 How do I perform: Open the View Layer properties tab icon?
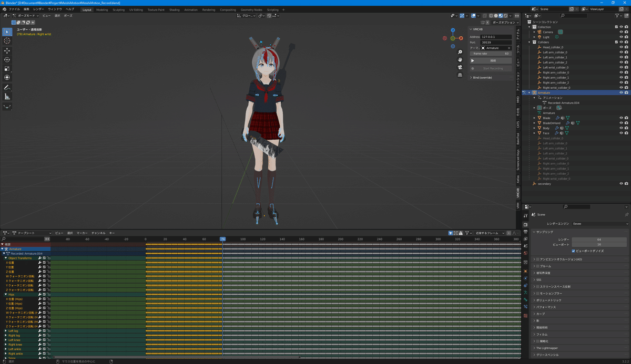525,239
